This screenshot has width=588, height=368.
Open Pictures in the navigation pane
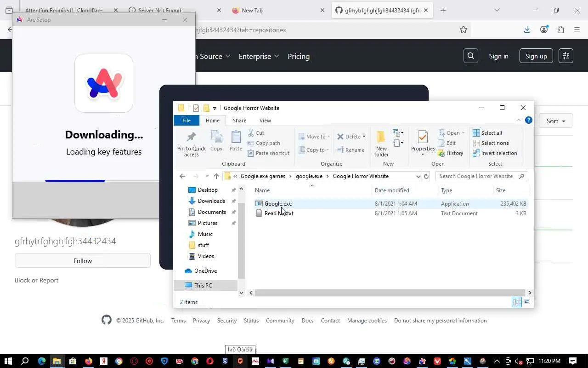[207, 223]
